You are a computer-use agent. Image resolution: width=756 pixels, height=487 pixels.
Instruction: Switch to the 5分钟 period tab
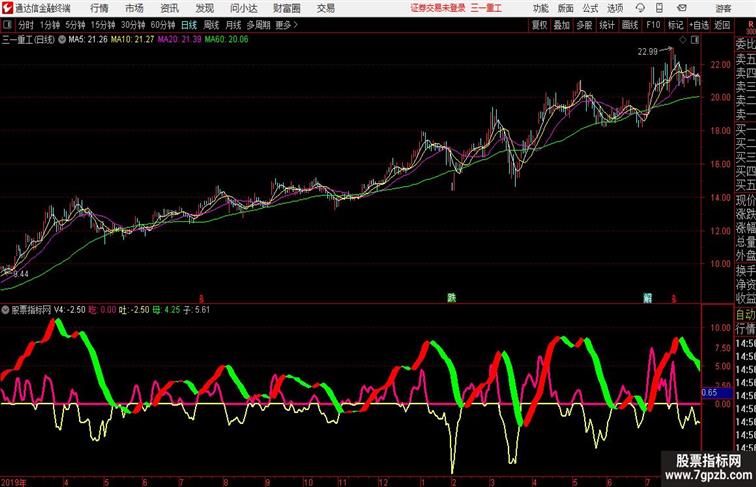click(75, 25)
